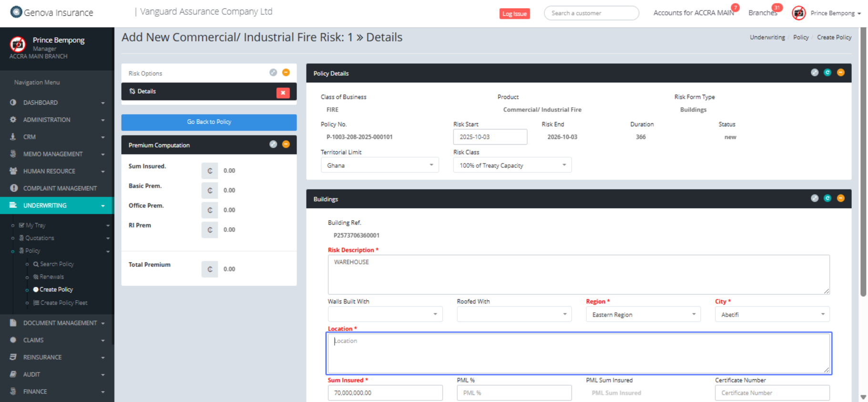The height and width of the screenshot is (402, 868).
Task: Open the Walls Built With dropdown
Action: (x=385, y=314)
